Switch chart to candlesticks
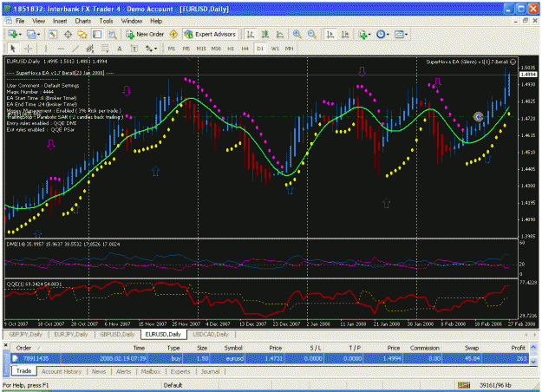Screen dimensions: 542x392 (x=265, y=34)
